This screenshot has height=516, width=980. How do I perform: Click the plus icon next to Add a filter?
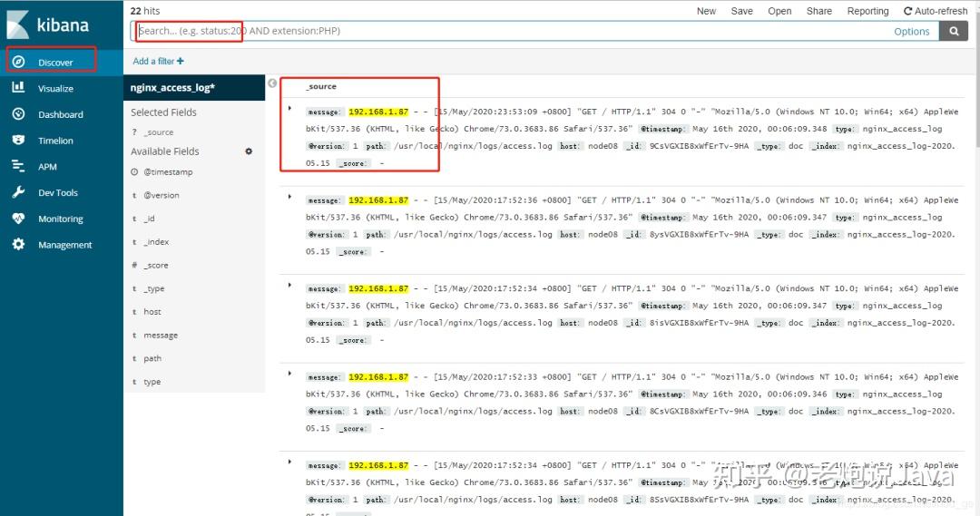click(x=181, y=62)
